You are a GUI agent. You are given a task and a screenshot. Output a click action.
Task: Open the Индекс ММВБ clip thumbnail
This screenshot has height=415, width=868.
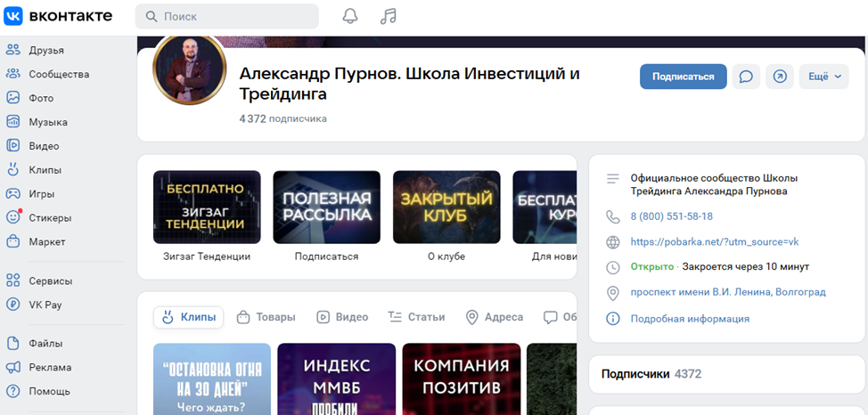click(337, 379)
